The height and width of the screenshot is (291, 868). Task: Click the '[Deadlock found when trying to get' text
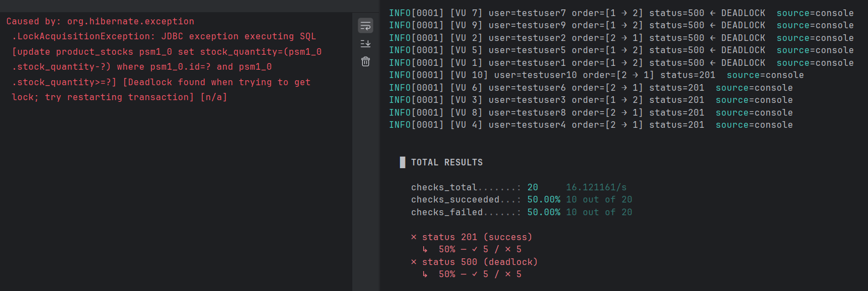216,82
